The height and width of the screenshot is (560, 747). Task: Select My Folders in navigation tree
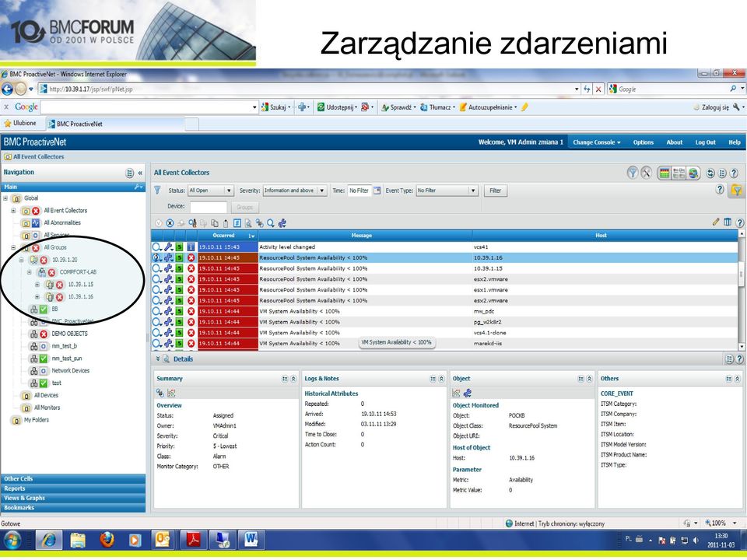pyautogui.click(x=37, y=420)
